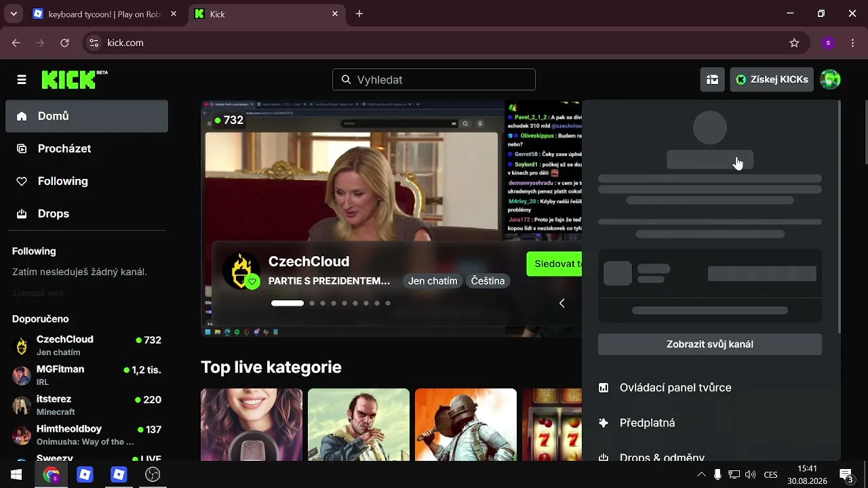Go to Procházet in the sidebar
This screenshot has height=488, width=868.
87,148
